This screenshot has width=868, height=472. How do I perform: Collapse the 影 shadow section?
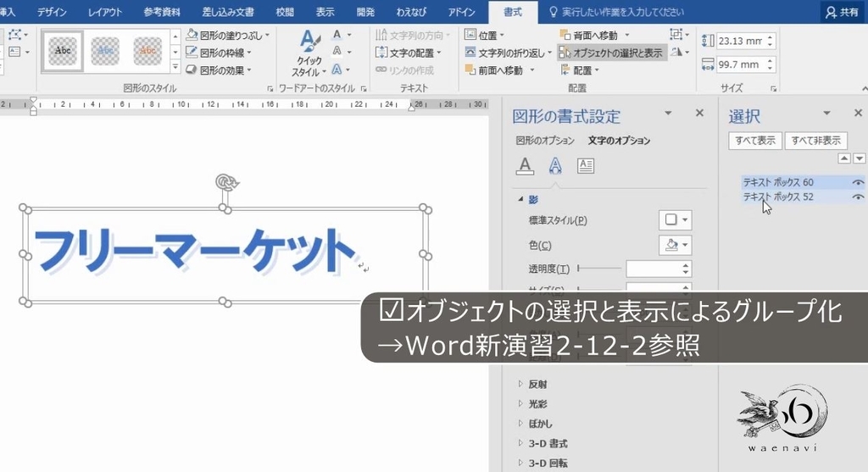point(520,199)
